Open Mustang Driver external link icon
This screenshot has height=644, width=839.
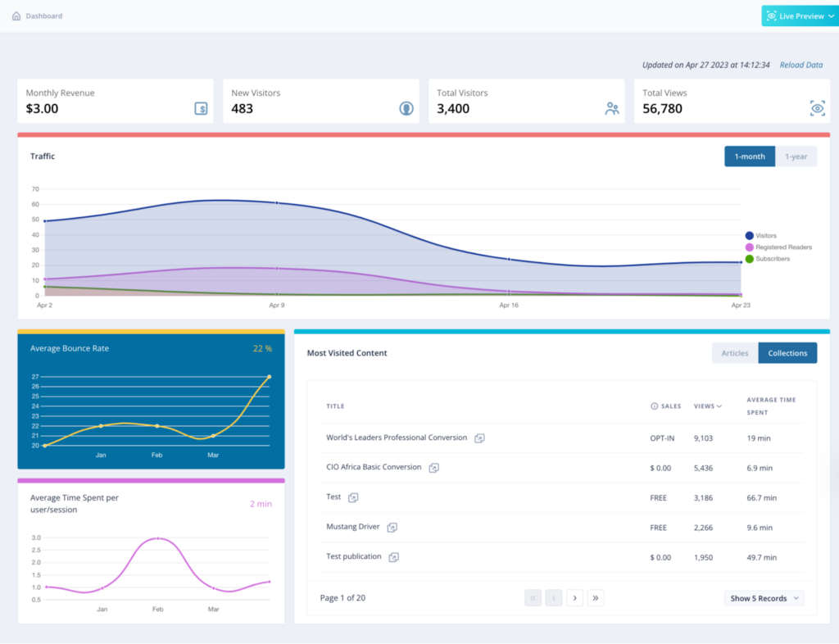coord(392,528)
